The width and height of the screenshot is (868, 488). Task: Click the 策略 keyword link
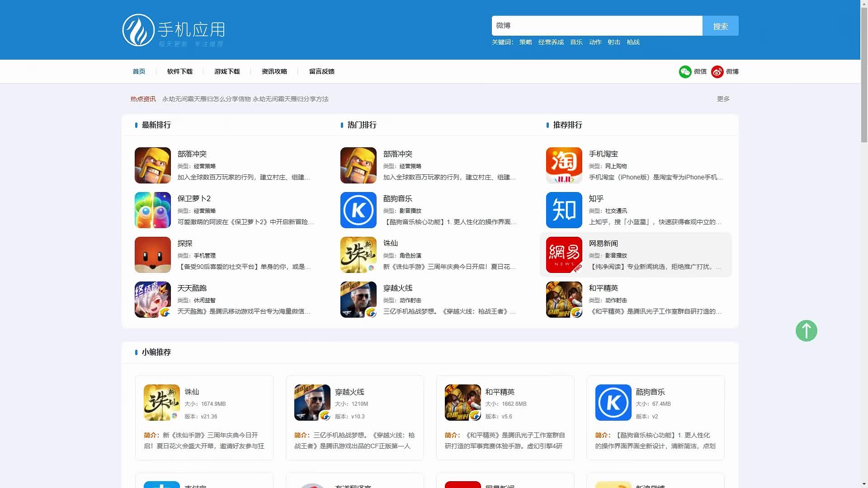[x=525, y=42]
